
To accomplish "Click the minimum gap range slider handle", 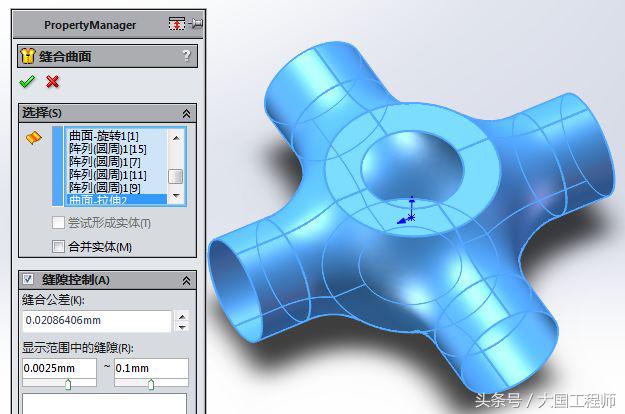I will 68,385.
